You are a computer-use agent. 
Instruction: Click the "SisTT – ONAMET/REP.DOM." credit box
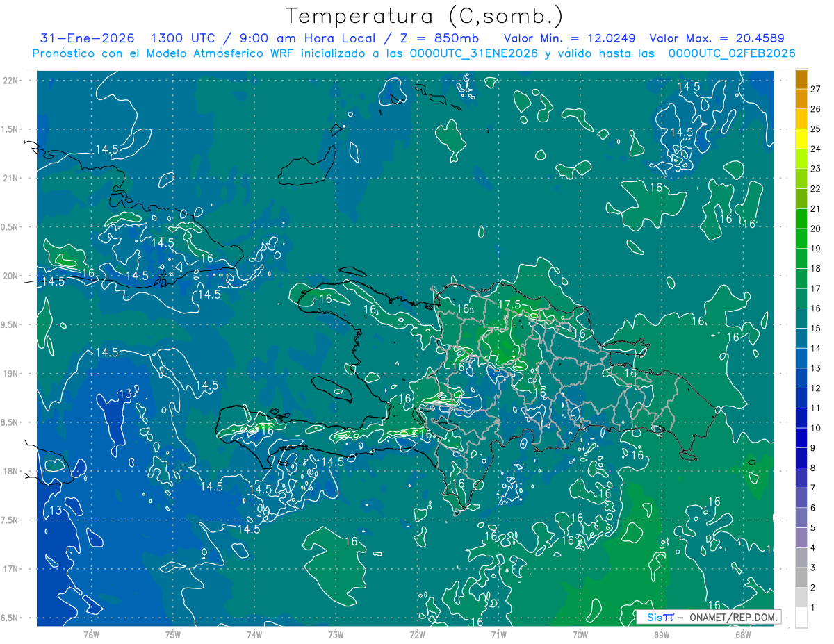[x=708, y=617]
